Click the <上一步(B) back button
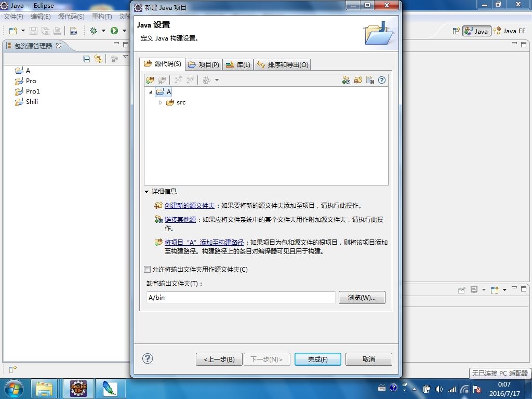Image resolution: width=532 pixels, height=399 pixels. point(219,360)
